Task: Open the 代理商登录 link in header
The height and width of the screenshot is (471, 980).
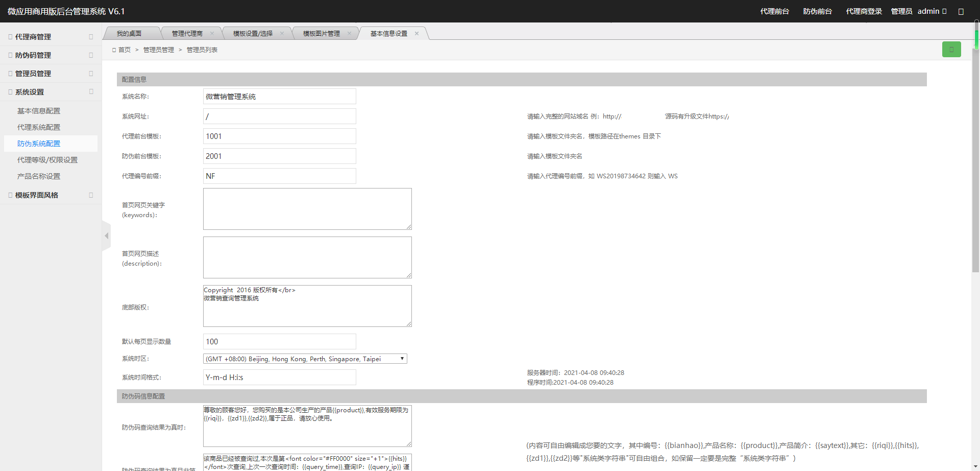Action: [864, 11]
